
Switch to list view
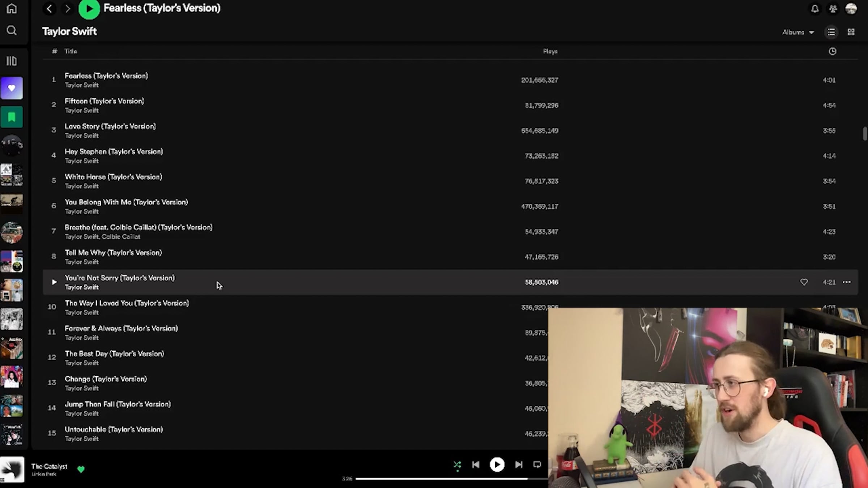(831, 32)
